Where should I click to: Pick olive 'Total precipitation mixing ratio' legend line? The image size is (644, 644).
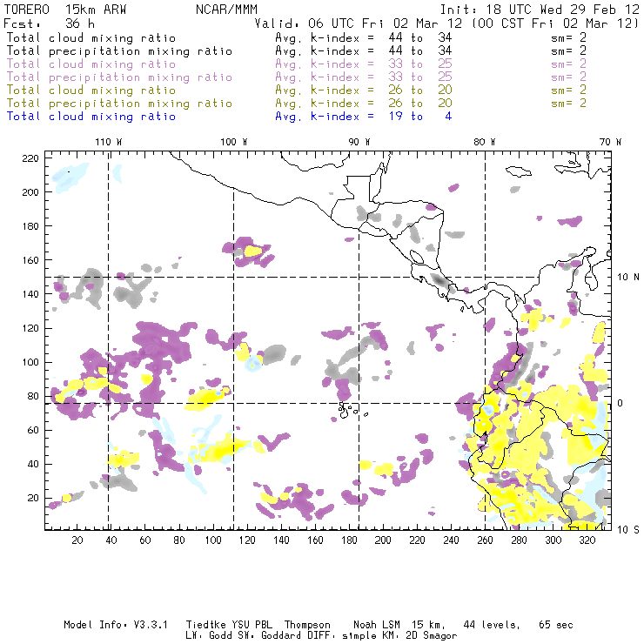119,104
